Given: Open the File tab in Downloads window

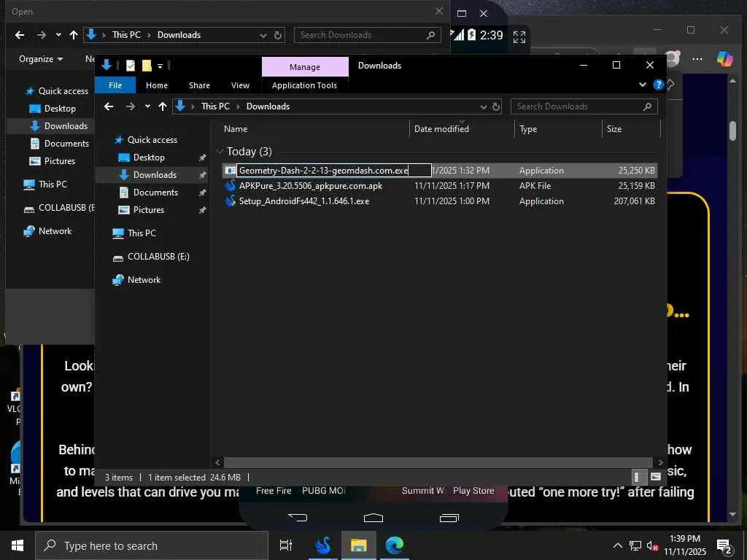Looking at the screenshot, I should click(x=115, y=85).
